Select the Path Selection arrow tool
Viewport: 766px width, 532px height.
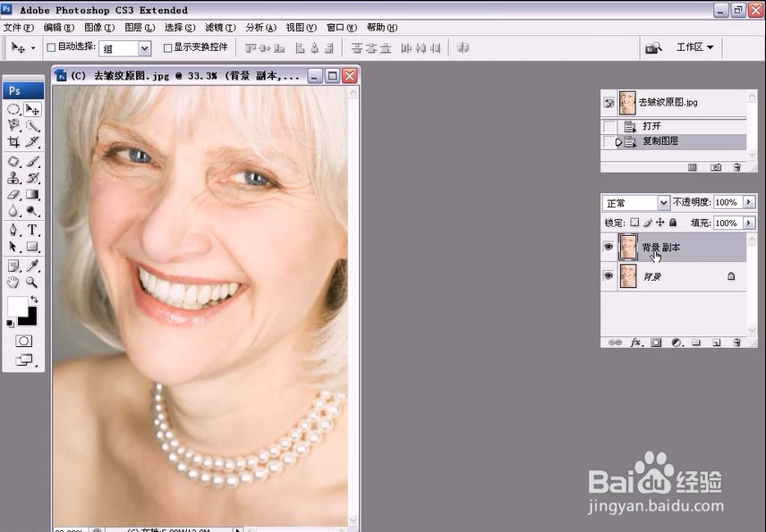pos(13,246)
